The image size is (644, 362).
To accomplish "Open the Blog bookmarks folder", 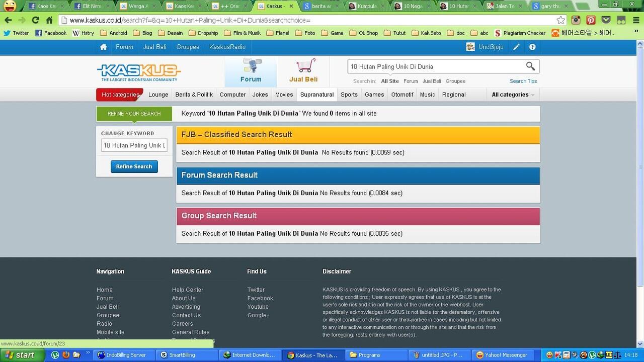I will [142, 33].
